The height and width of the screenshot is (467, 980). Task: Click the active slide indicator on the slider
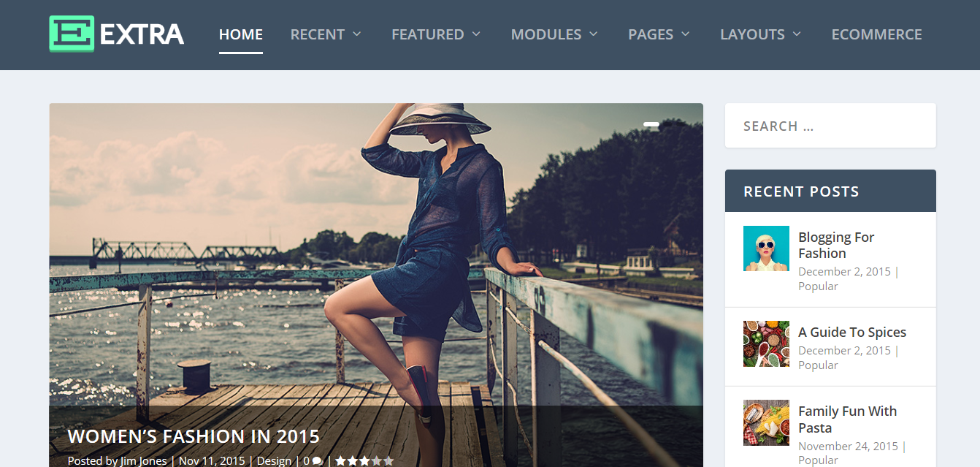pos(651,125)
